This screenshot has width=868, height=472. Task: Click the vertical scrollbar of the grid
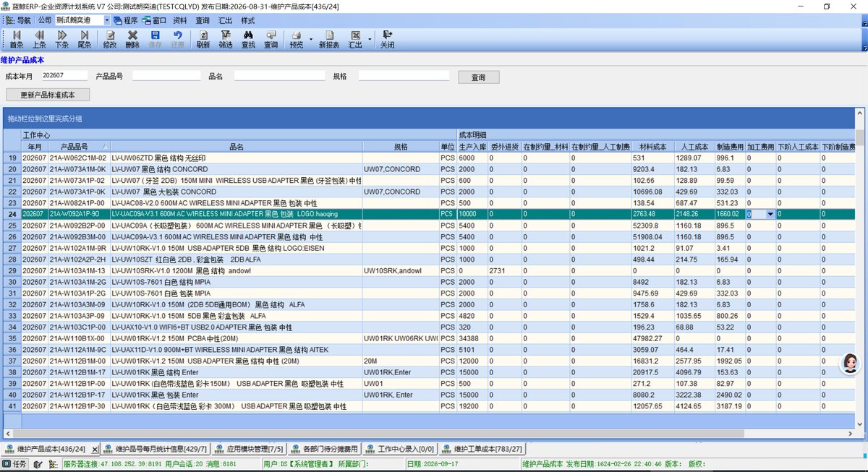pyautogui.click(x=860, y=269)
